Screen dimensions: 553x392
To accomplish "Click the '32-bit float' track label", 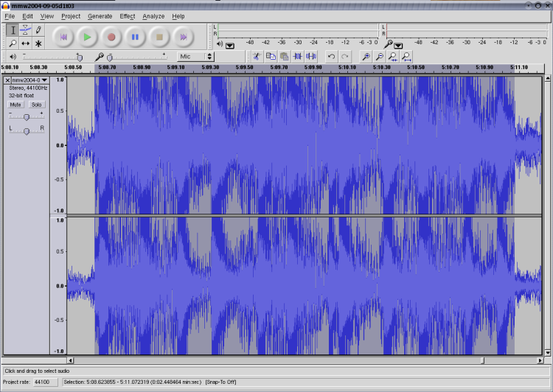I will click(x=21, y=96).
